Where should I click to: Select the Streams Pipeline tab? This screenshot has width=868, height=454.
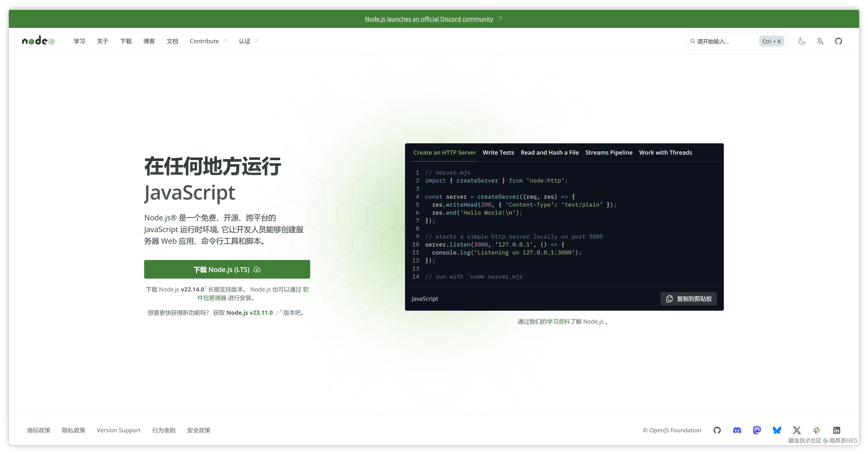tap(608, 152)
